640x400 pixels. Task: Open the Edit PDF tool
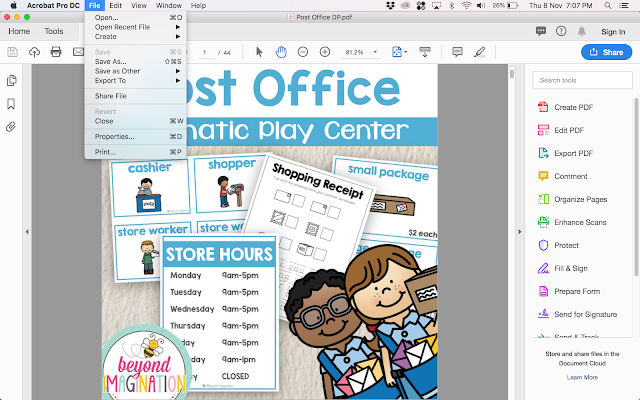click(569, 130)
